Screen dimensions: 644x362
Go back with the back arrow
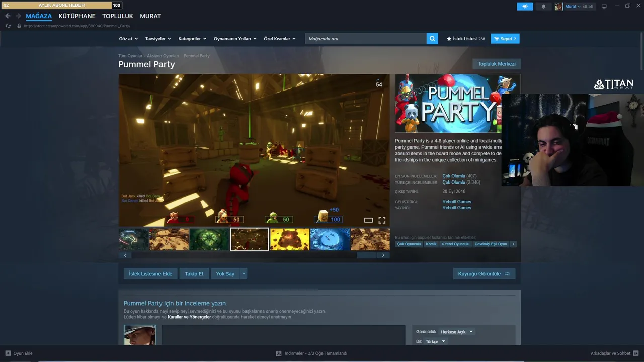[x=8, y=16]
